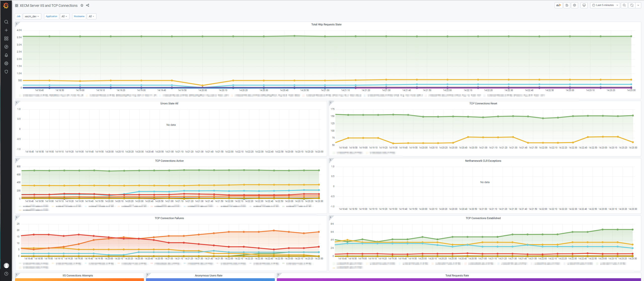Open the Hostname All dropdown

click(91, 16)
